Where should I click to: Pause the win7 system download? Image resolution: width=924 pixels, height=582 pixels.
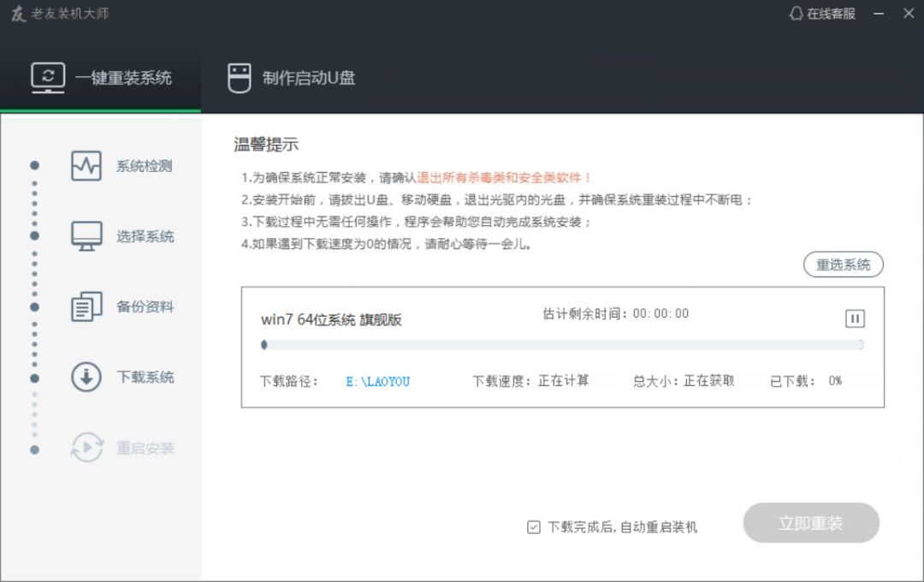(855, 318)
